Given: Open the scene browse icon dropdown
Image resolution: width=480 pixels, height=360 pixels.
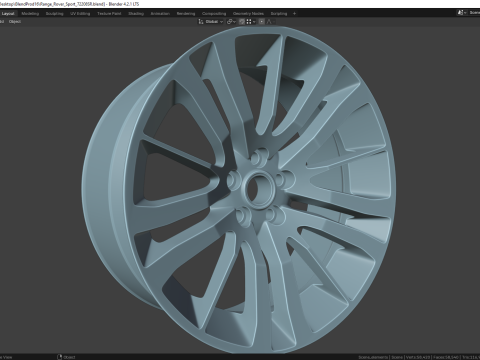Looking at the screenshot, I should (462, 13).
